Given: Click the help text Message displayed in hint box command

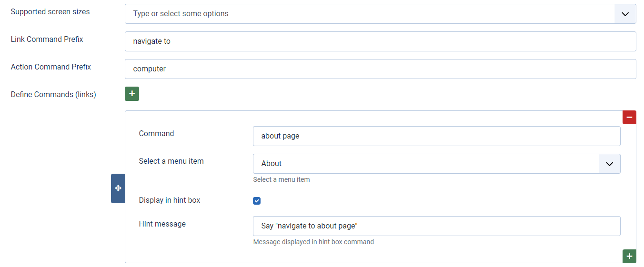Looking at the screenshot, I should pos(313,242).
